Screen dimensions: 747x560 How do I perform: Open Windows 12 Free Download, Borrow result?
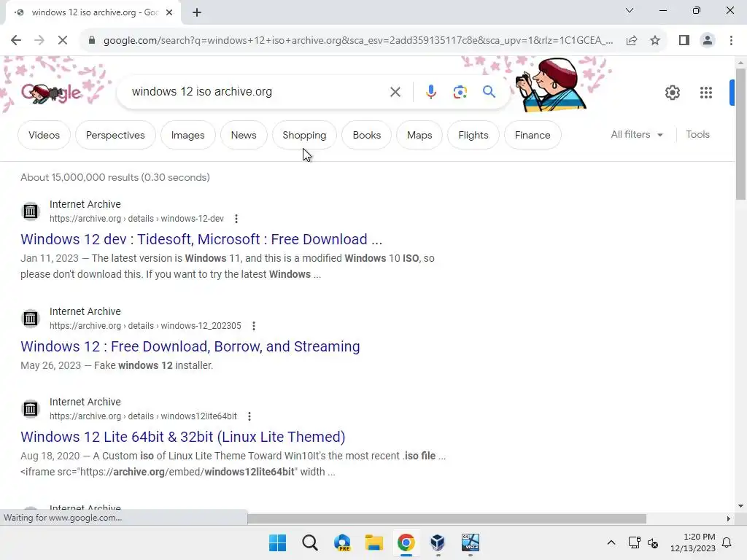[190, 346]
